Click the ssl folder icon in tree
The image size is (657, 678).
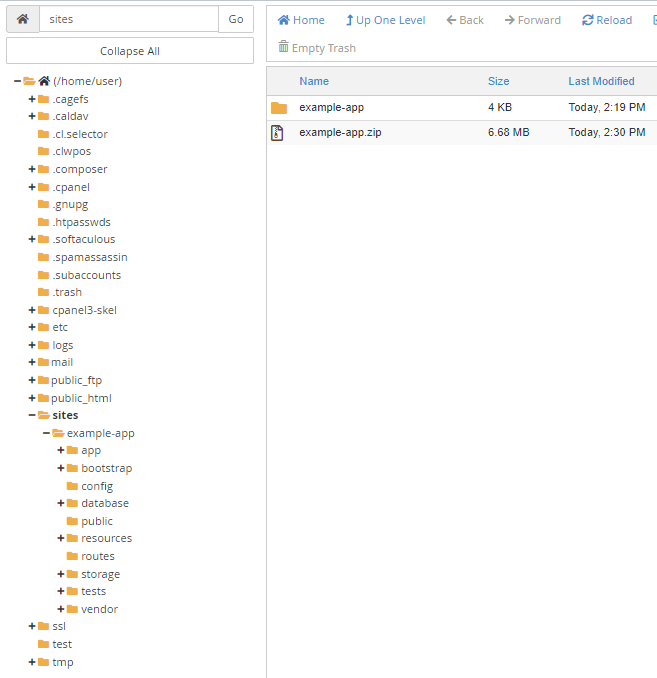[x=43, y=626]
